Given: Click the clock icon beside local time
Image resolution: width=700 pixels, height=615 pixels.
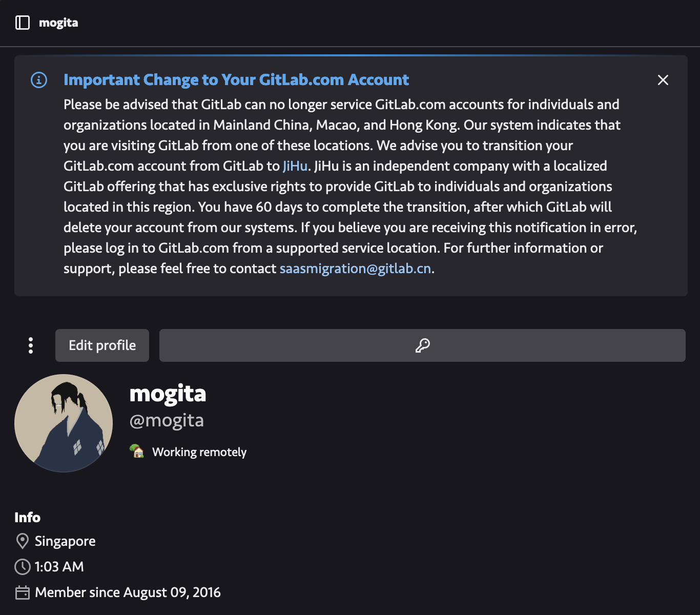Looking at the screenshot, I should point(23,567).
